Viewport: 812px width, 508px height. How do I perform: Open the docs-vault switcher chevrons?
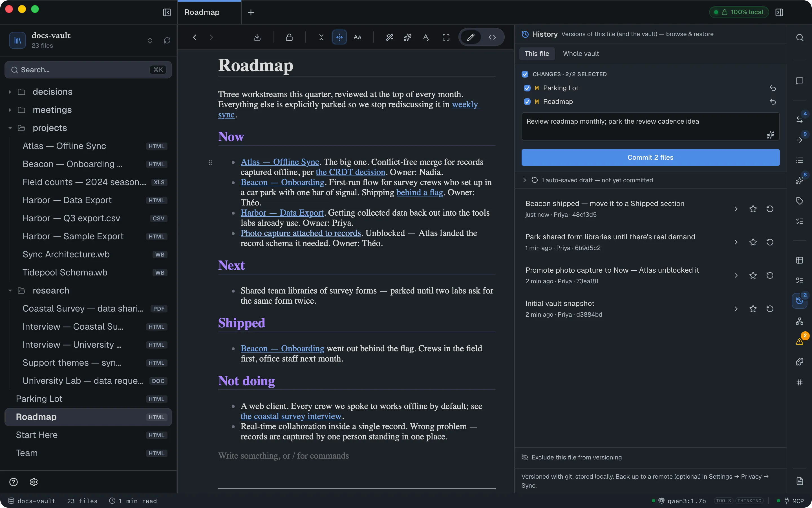pos(150,41)
